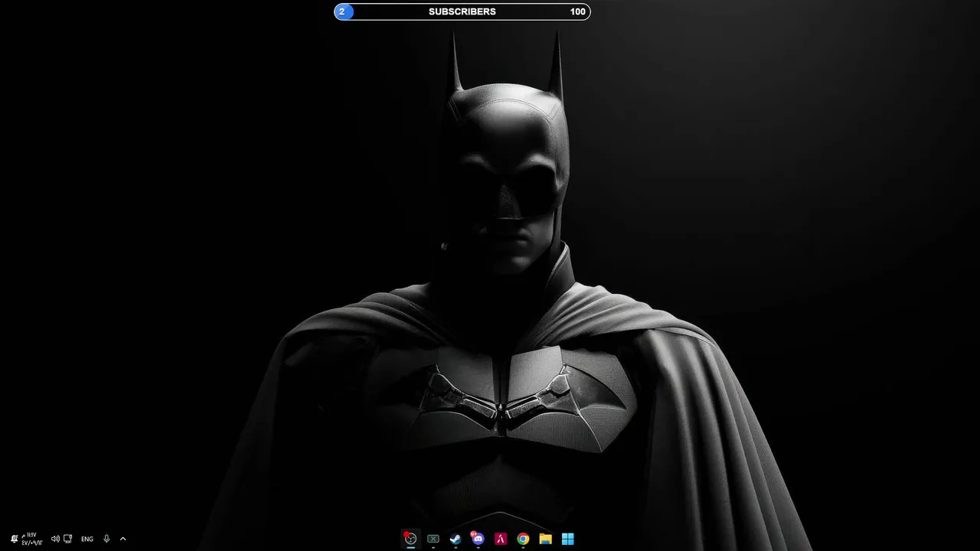Viewport: 980px width, 551px height.
Task: Click the SUBSCRIBERS label in overlay
Action: coord(462,11)
